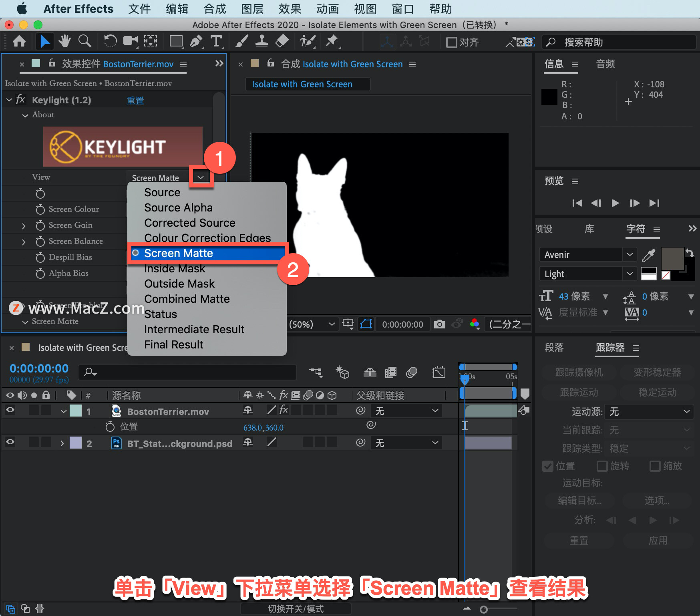
Task: Click 重置 link for Keylight effect
Action: (x=135, y=100)
